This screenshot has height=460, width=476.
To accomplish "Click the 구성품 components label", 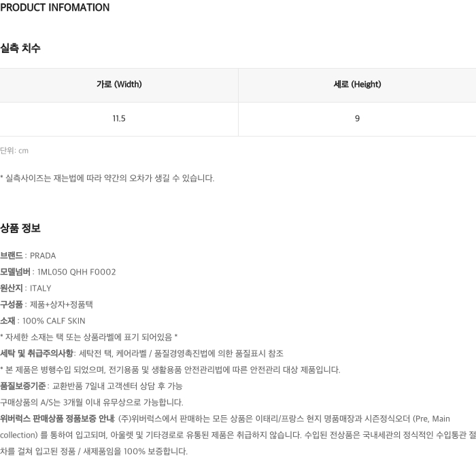I will pos(12,305).
